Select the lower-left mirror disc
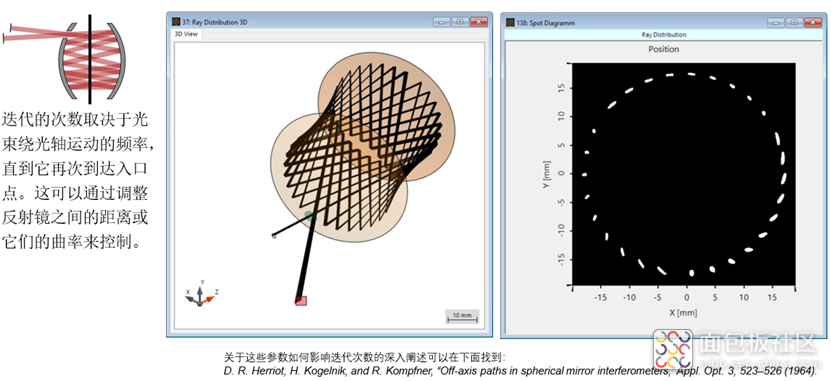Screen dimensions: 831x381 click(x=339, y=178)
